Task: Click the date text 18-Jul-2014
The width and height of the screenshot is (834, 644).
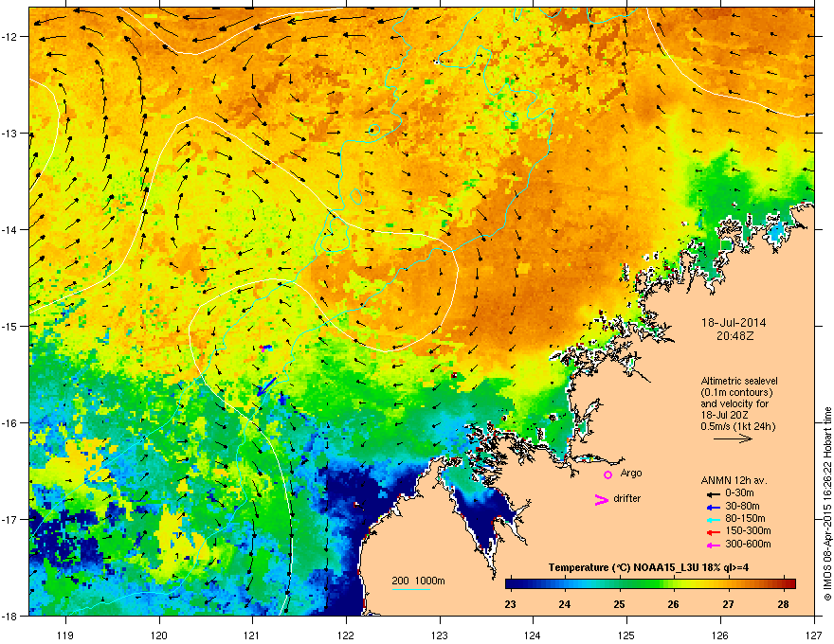Action: [734, 323]
